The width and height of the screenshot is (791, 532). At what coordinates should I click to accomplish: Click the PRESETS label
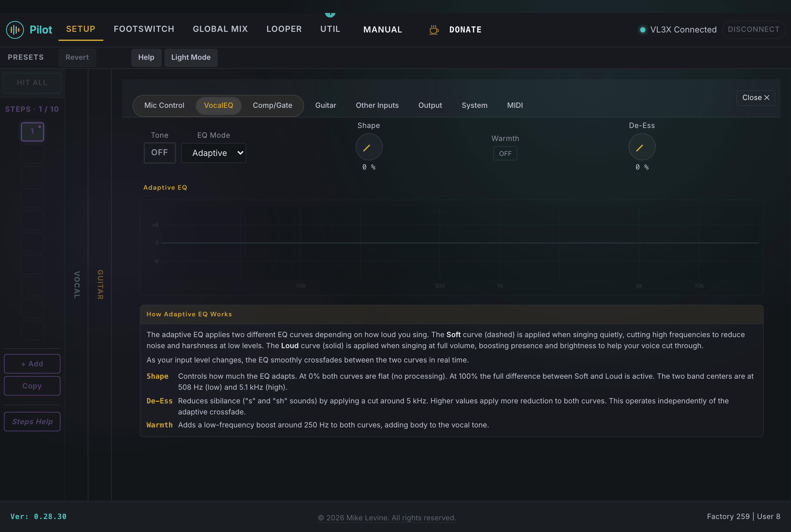pos(26,57)
